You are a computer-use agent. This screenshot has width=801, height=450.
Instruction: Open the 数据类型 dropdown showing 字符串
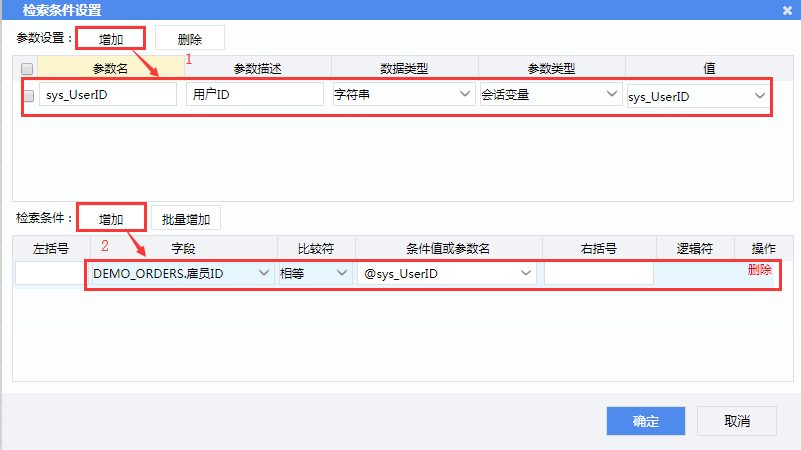point(403,95)
